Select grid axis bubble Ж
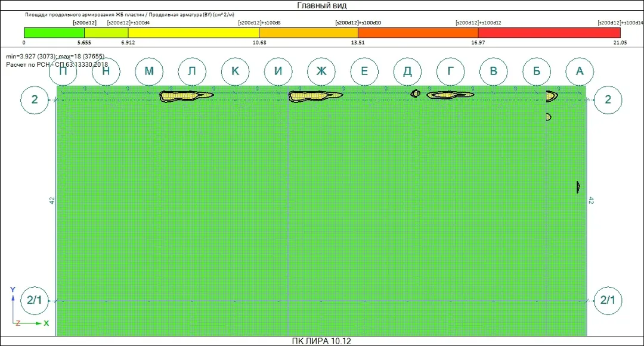644x346 pixels. 321,71
